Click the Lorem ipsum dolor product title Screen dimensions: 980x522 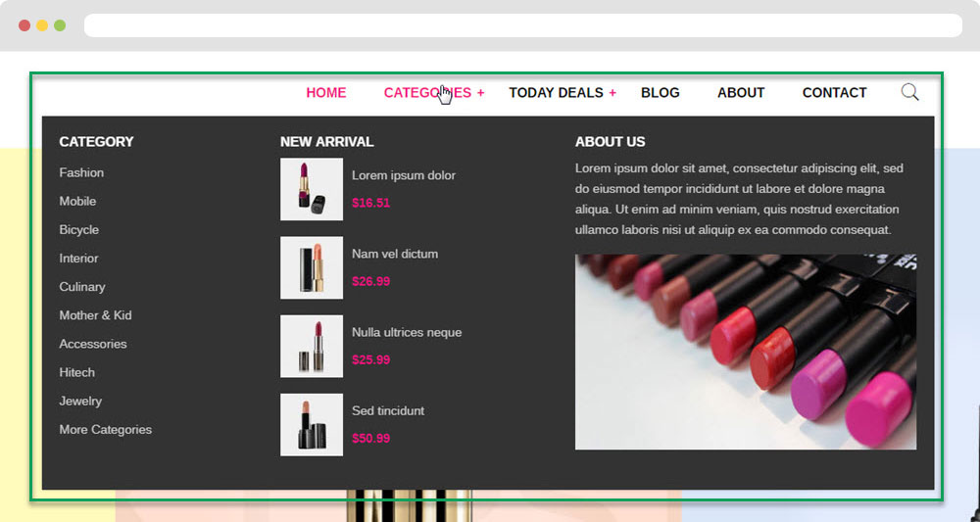coord(403,175)
